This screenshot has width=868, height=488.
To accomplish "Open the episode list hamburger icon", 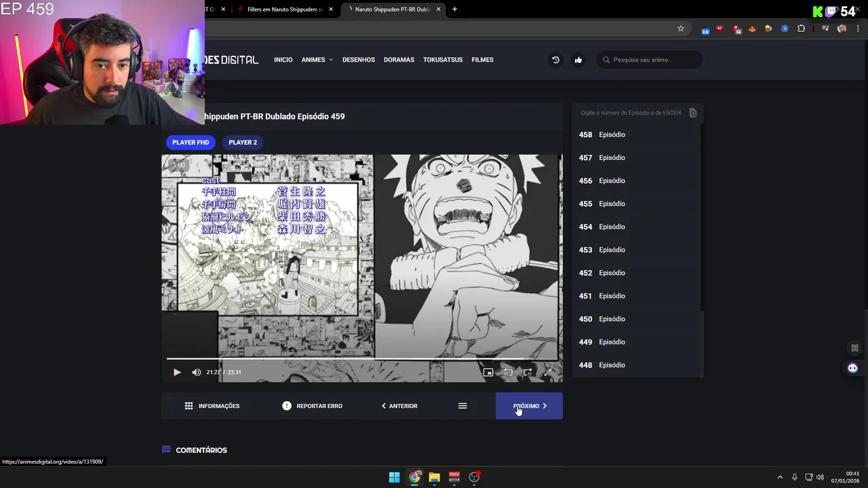I will pyautogui.click(x=462, y=406).
